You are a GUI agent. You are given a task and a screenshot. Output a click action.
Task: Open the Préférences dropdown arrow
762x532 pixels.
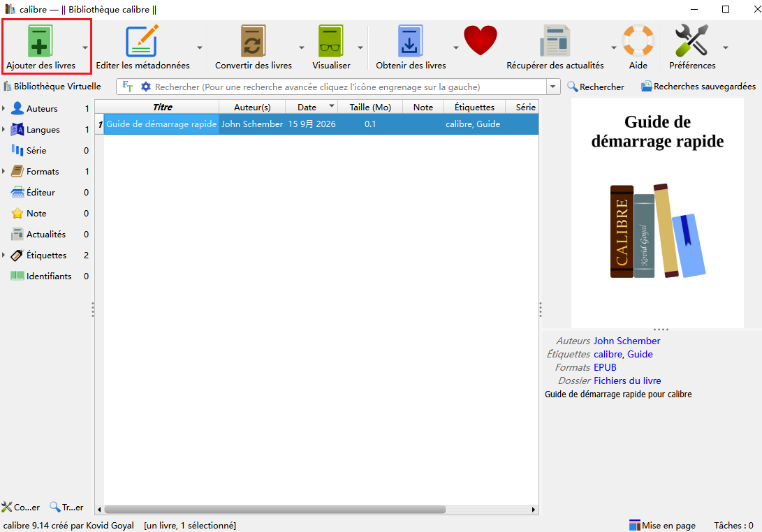(726, 47)
